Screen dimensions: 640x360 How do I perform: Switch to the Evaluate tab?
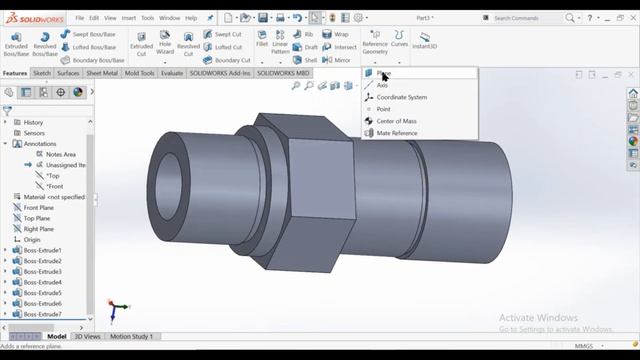[x=172, y=73]
